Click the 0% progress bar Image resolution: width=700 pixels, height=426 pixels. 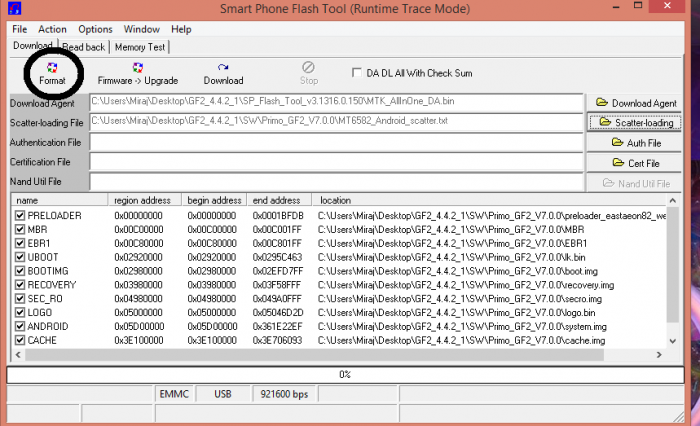pos(345,374)
